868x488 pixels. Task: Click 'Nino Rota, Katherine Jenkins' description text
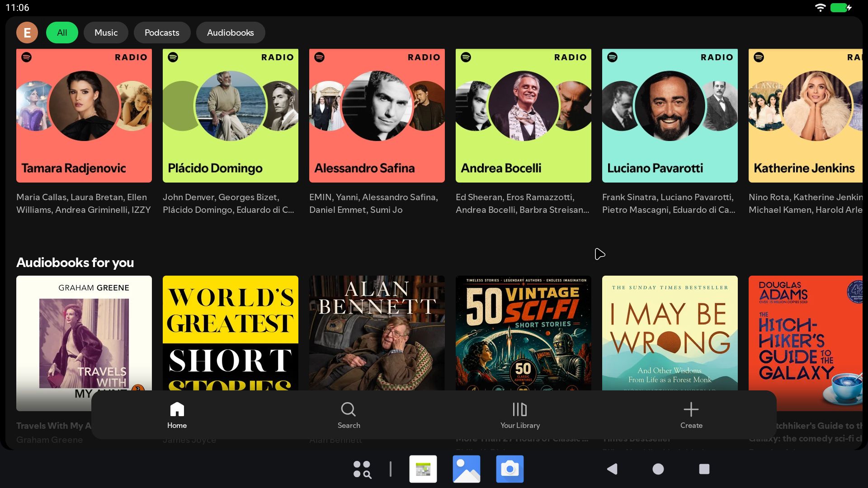pyautogui.click(x=806, y=203)
